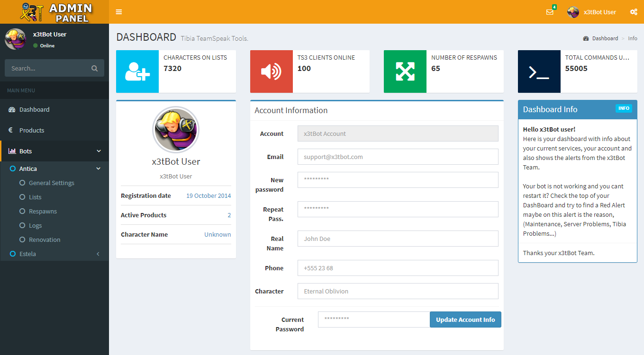Click the circle icon beside Respawns

(x=22, y=211)
